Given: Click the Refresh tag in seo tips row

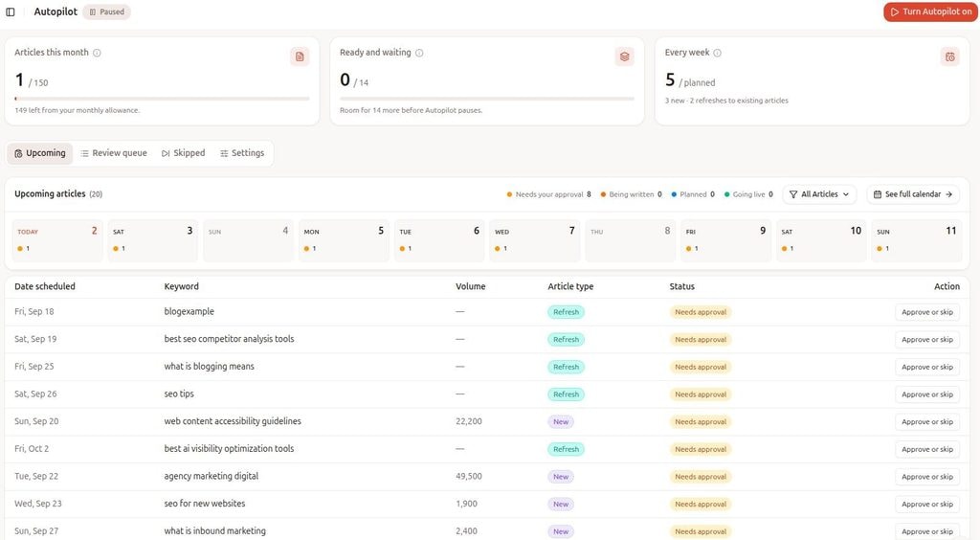Looking at the screenshot, I should pos(567,394).
